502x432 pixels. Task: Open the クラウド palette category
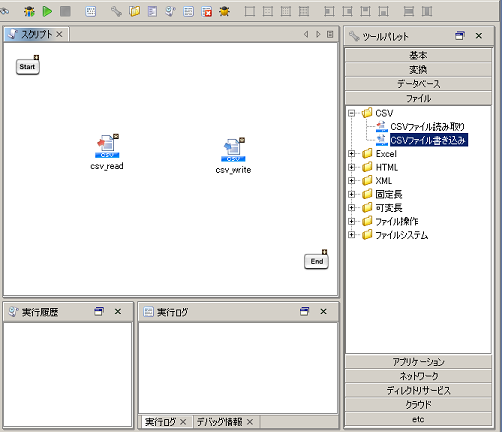418,405
